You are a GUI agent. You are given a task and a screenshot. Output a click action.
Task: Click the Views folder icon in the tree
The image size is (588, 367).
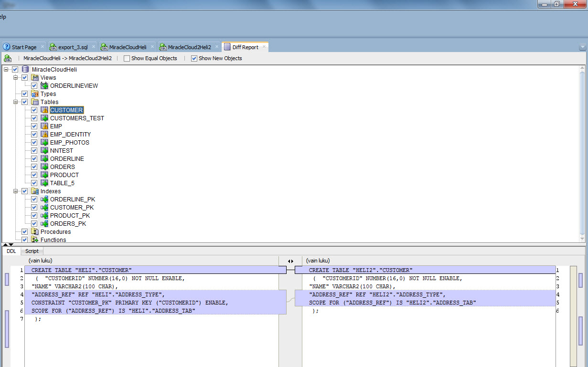(x=35, y=78)
